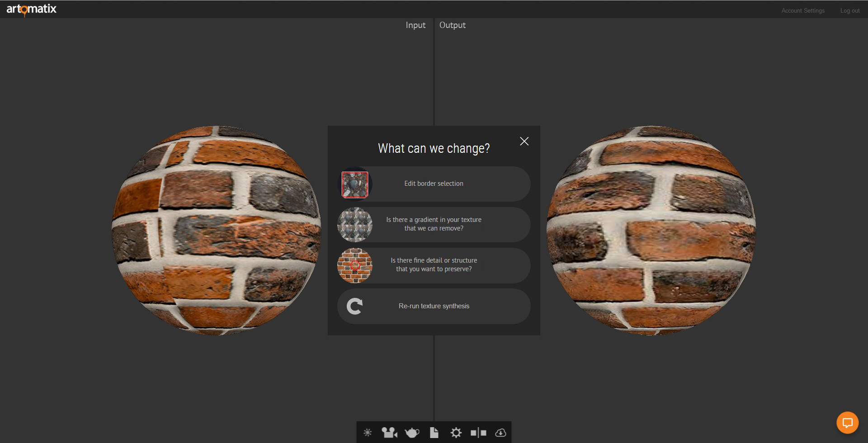Choose Edit border selection option
The height and width of the screenshot is (443, 868).
[x=434, y=184]
